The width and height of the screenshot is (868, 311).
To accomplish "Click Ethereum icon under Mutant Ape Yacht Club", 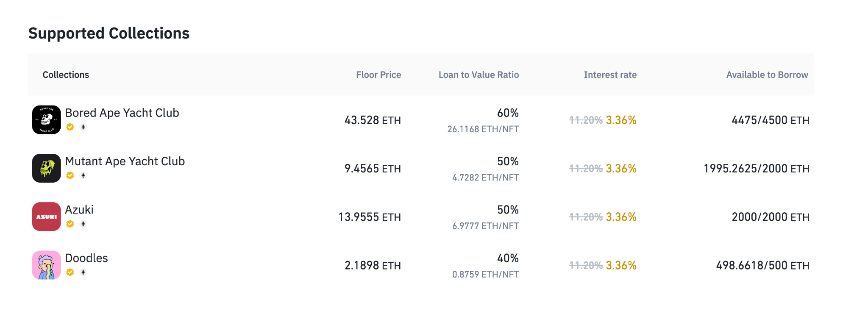I will point(83,175).
